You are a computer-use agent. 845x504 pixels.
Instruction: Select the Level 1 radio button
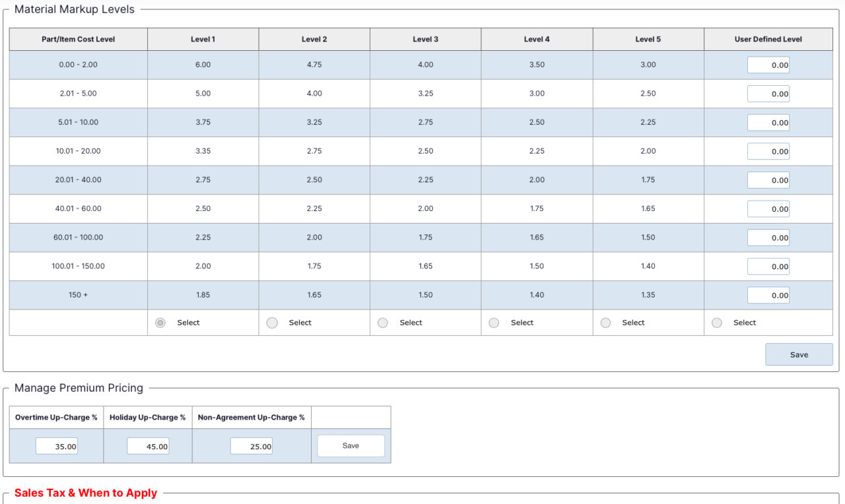(160, 323)
